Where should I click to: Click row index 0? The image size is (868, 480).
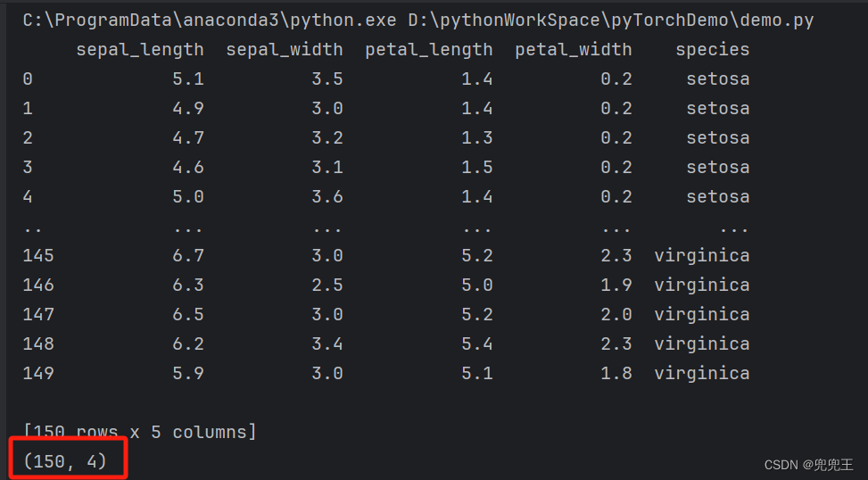28,79
